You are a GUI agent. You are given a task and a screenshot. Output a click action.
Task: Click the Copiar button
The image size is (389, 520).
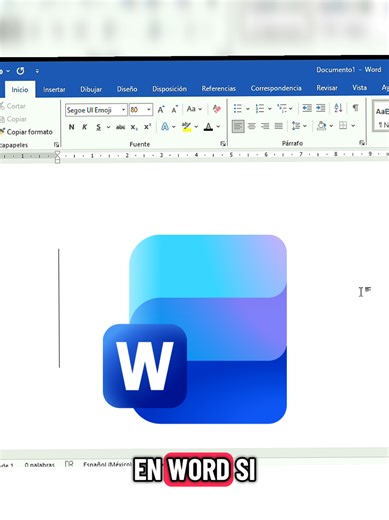tap(14, 119)
